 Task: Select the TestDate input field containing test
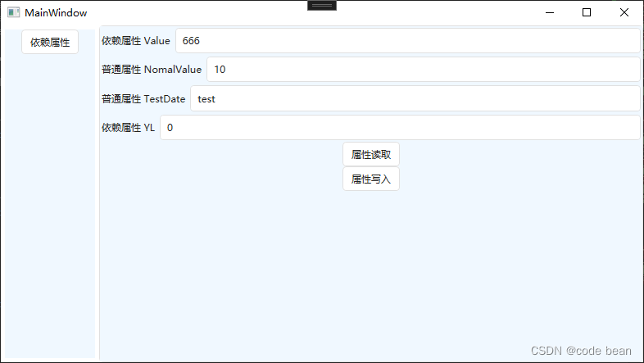(415, 99)
